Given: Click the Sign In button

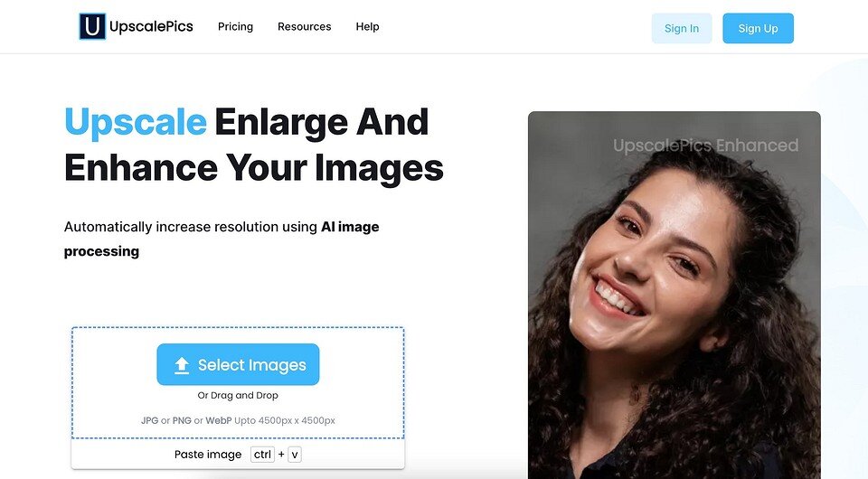Looking at the screenshot, I should (x=682, y=28).
